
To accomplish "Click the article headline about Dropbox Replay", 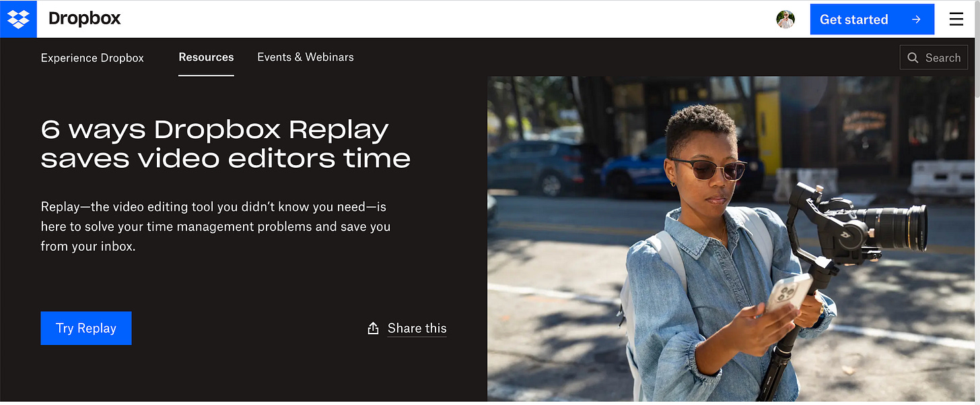I will (x=225, y=144).
